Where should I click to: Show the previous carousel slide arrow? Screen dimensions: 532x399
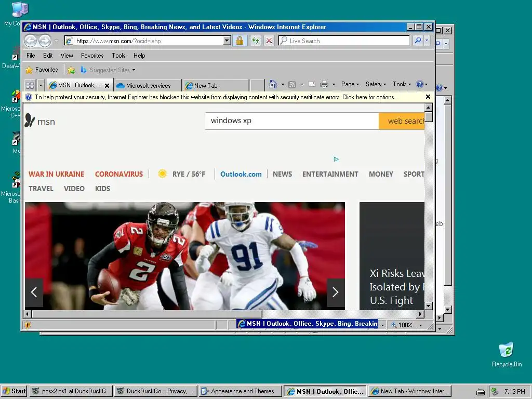(34, 292)
